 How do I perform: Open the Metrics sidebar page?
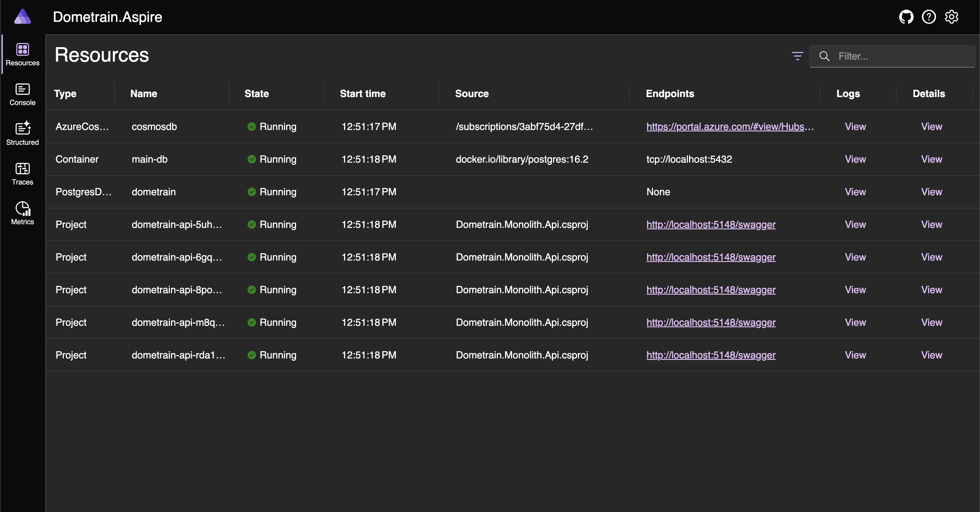tap(22, 213)
